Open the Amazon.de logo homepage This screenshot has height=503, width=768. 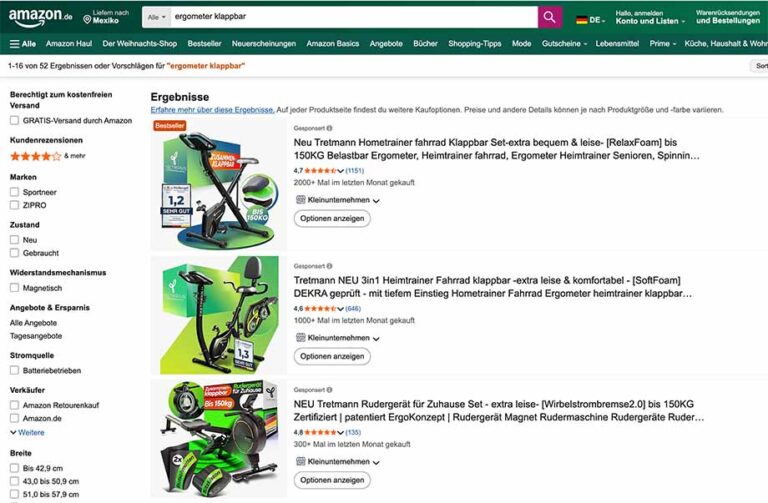pyautogui.click(x=41, y=18)
